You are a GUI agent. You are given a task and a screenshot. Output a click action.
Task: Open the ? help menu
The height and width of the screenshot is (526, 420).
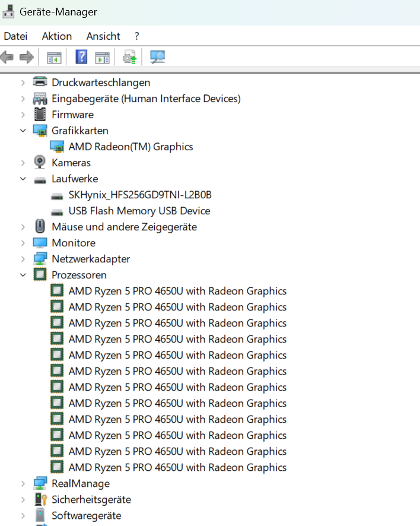137,36
